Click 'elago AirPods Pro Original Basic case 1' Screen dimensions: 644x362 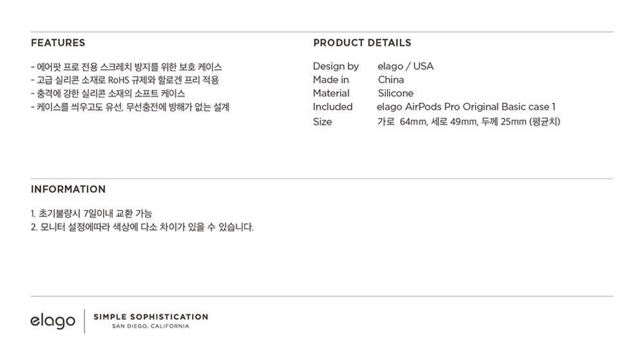click(466, 107)
